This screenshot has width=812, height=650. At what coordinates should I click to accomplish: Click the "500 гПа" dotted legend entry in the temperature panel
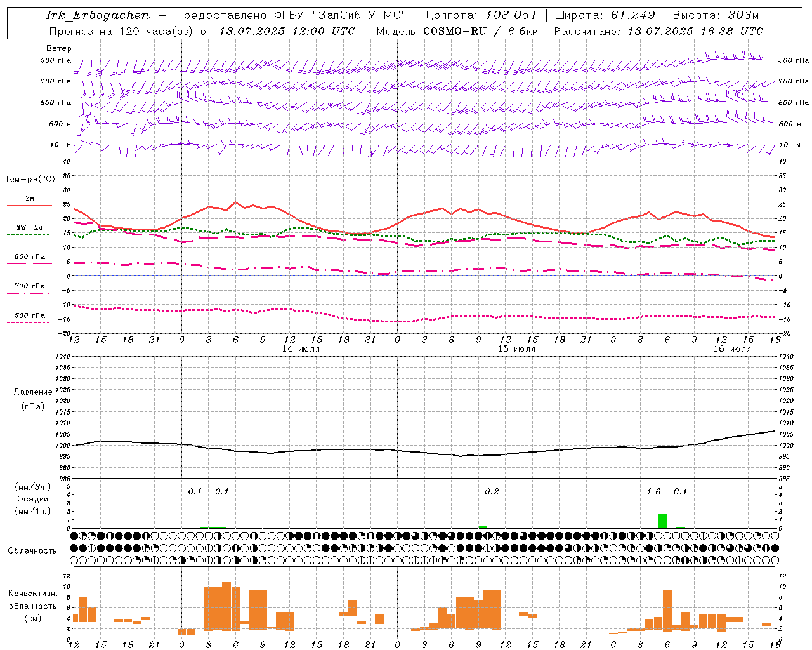coord(30,315)
